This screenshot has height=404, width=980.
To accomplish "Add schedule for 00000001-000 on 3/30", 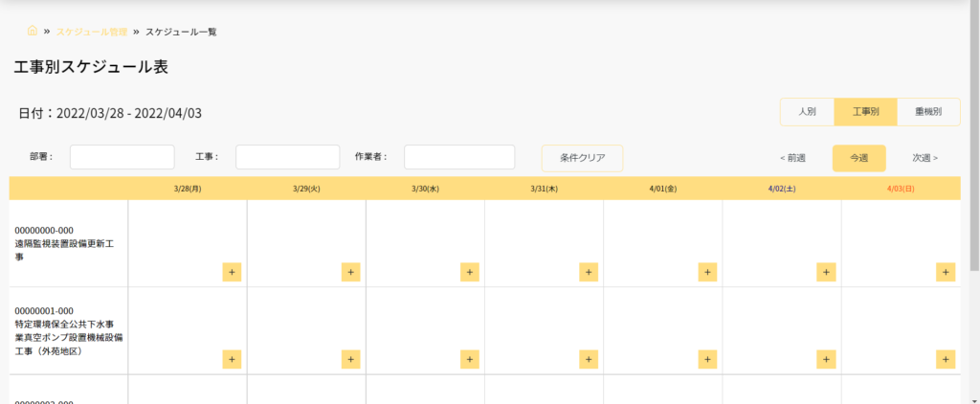I will 469,359.
